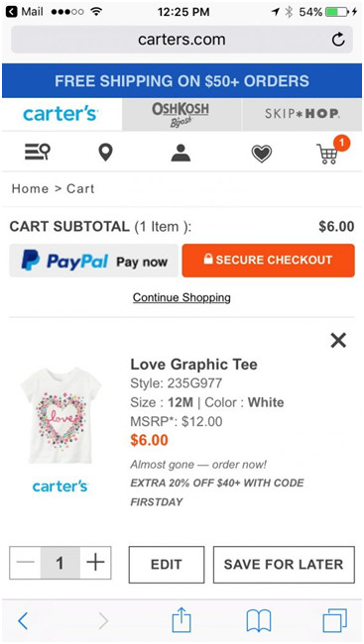Screen dimensions: 364x644
Task: Tap the store locator pin icon
Action: 105,153
